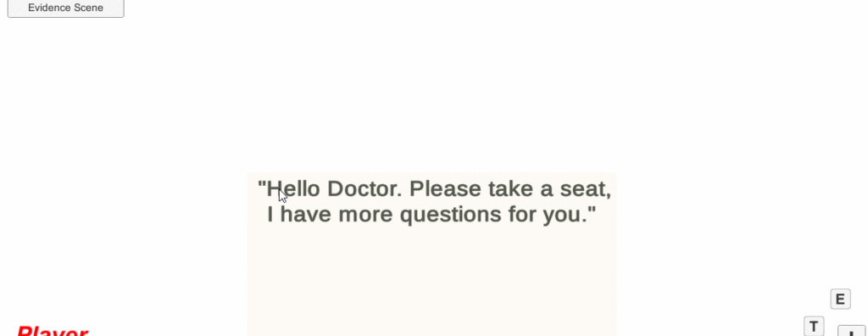Image resolution: width=868 pixels, height=336 pixels.
Task: Click the word "Evidence" on the top button
Action: coord(50,8)
